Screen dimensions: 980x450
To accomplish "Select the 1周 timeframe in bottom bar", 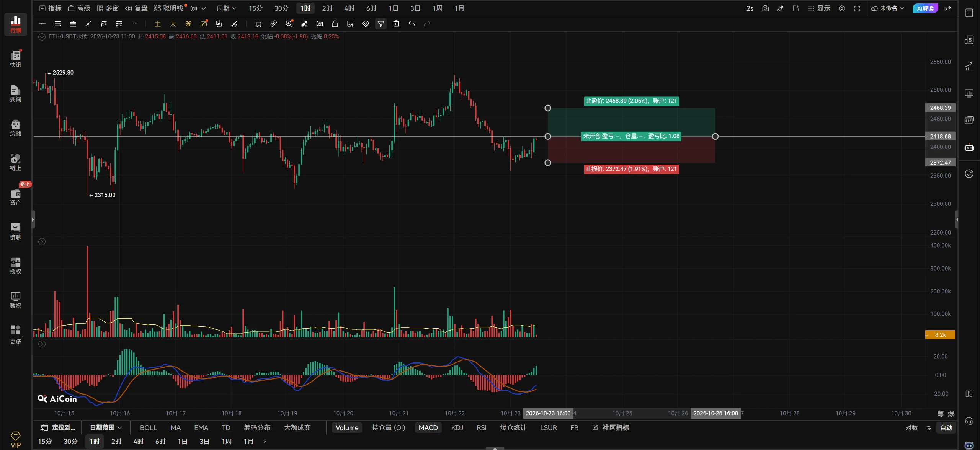I will (x=226, y=441).
